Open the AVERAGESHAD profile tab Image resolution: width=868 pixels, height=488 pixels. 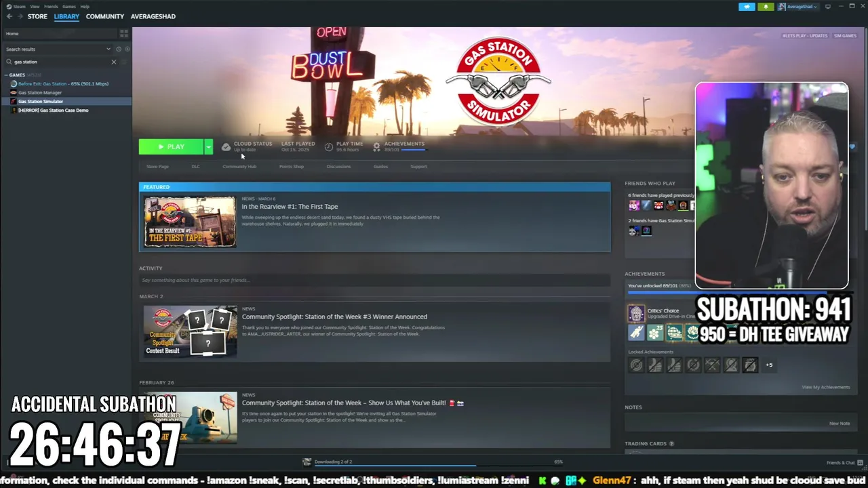pos(153,16)
